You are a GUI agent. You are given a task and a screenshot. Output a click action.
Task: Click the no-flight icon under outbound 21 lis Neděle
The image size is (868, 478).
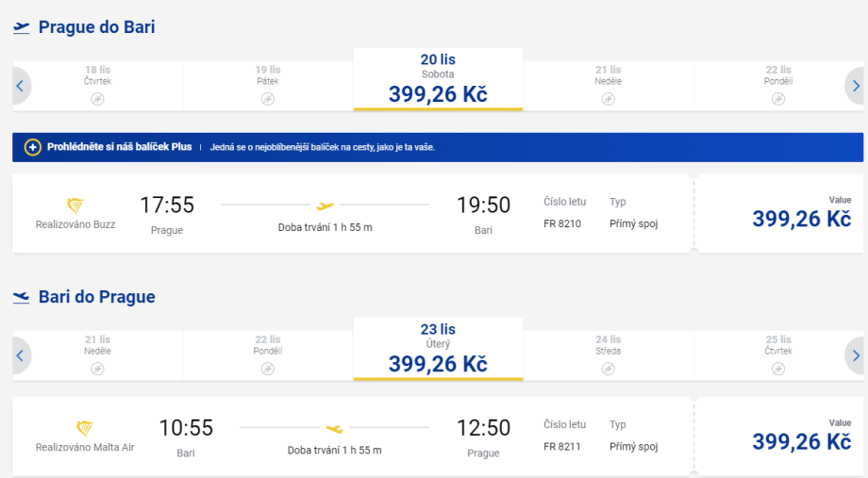pos(608,99)
